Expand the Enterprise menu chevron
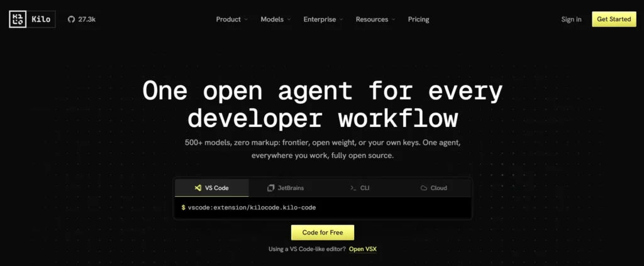644x266 pixels. pyautogui.click(x=341, y=19)
